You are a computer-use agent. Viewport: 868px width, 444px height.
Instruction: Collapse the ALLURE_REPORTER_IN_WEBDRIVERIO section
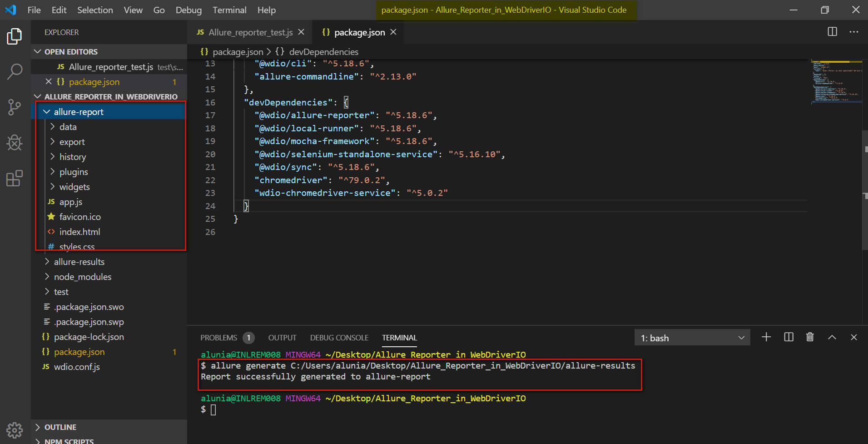(x=109, y=97)
